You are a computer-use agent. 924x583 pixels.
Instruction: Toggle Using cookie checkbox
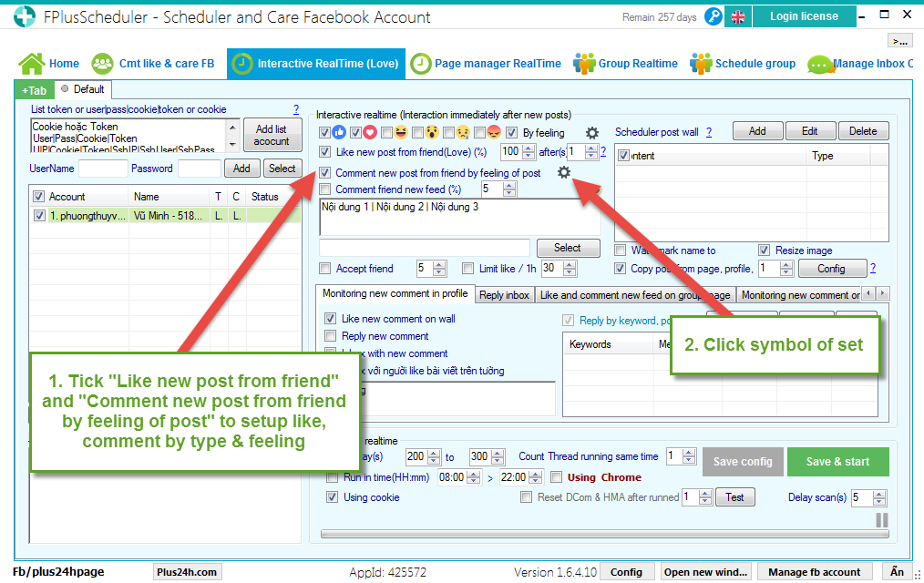[x=333, y=497]
